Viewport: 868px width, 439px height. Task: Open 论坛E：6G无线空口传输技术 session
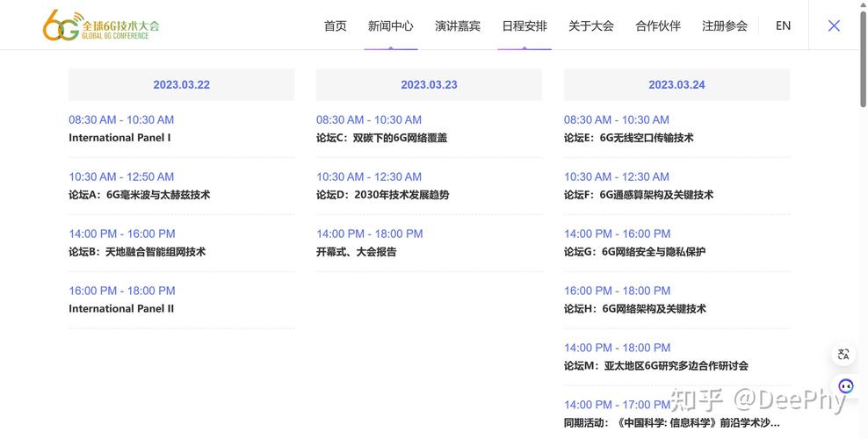(x=629, y=138)
